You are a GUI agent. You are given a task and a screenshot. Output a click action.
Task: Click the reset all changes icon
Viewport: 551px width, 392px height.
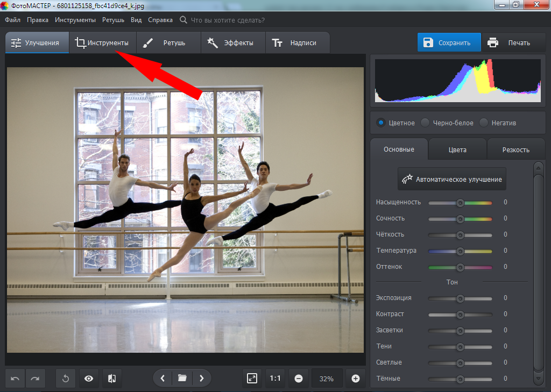[x=66, y=379]
